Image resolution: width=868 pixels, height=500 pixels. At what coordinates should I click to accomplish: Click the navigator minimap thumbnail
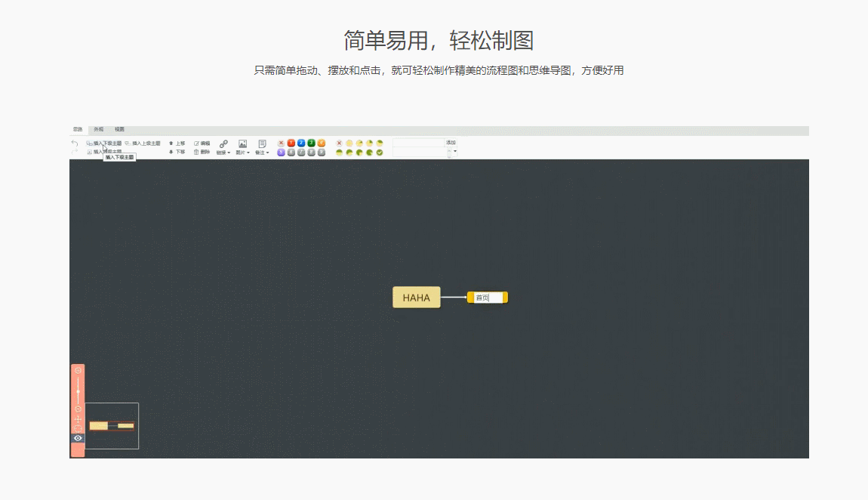[x=112, y=426]
